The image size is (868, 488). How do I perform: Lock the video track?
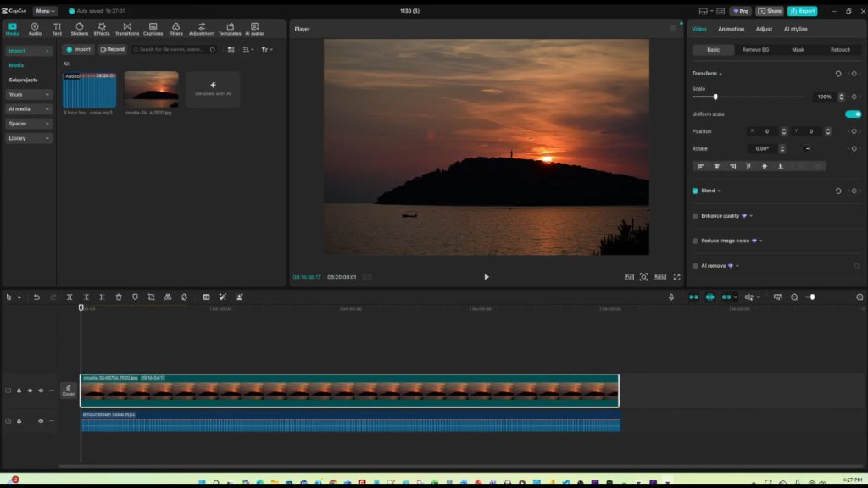(19, 391)
